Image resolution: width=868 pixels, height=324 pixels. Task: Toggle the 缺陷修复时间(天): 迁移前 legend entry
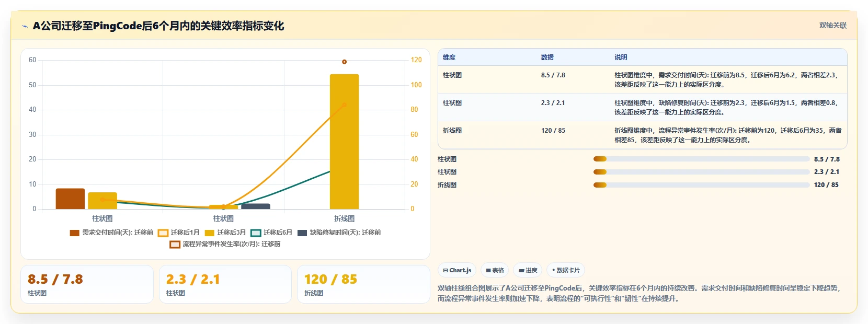[x=339, y=233]
